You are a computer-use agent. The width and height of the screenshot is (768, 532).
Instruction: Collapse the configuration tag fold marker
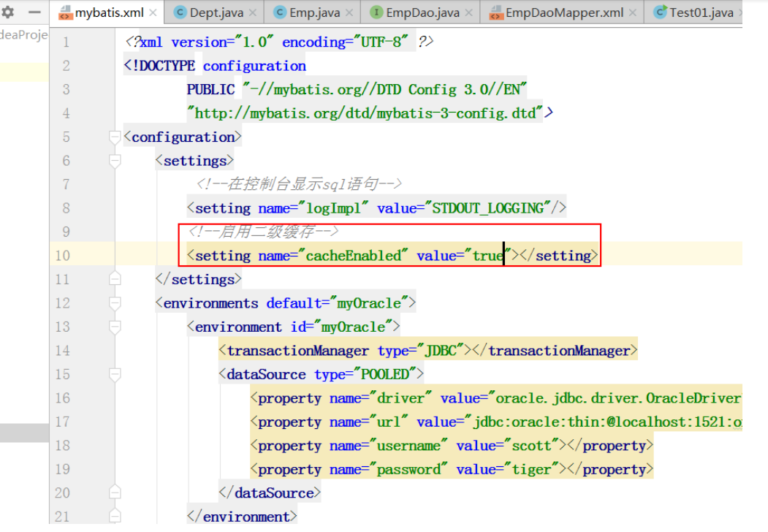pos(115,137)
